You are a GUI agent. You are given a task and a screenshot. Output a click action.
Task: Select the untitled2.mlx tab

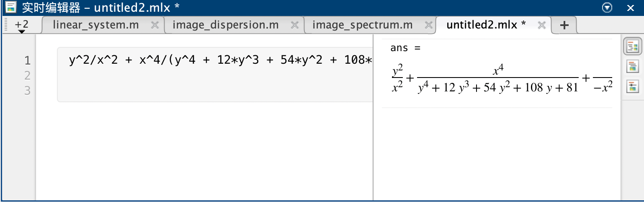click(486, 25)
